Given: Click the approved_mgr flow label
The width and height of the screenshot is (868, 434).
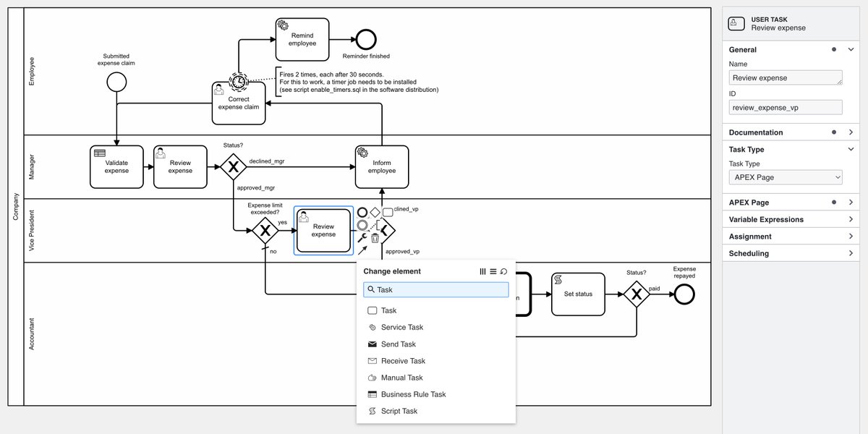Looking at the screenshot, I should point(256,188).
